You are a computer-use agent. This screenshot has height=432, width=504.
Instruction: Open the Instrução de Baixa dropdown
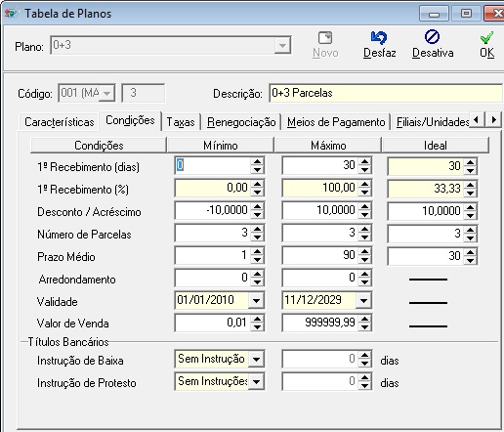(x=256, y=360)
